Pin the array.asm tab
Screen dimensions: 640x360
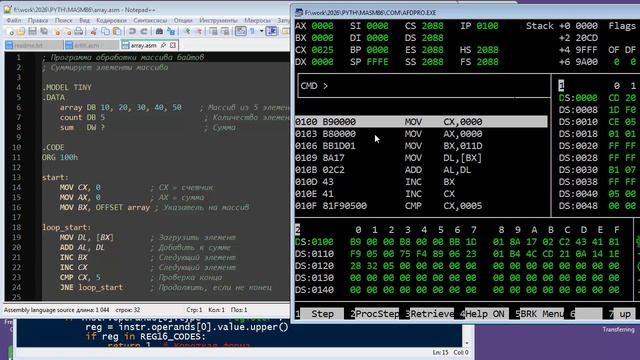[163, 45]
